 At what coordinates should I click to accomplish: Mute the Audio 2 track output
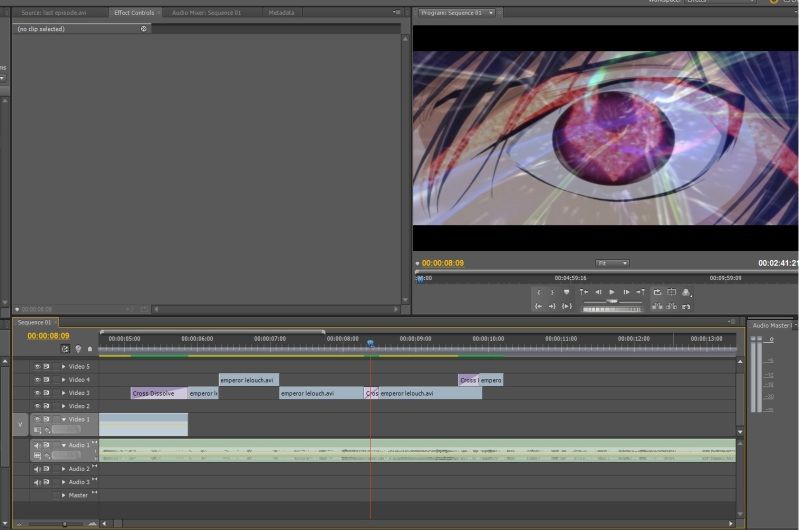(37, 469)
